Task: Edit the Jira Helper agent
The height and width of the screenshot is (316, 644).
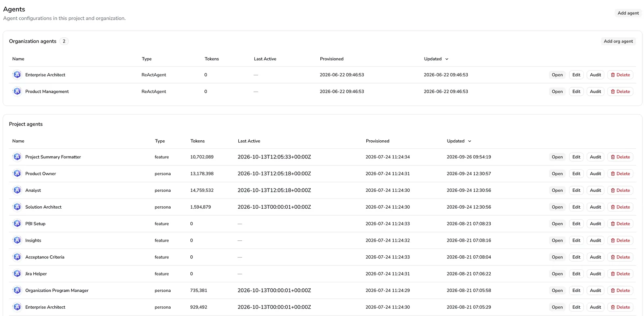Action: [x=576, y=274]
